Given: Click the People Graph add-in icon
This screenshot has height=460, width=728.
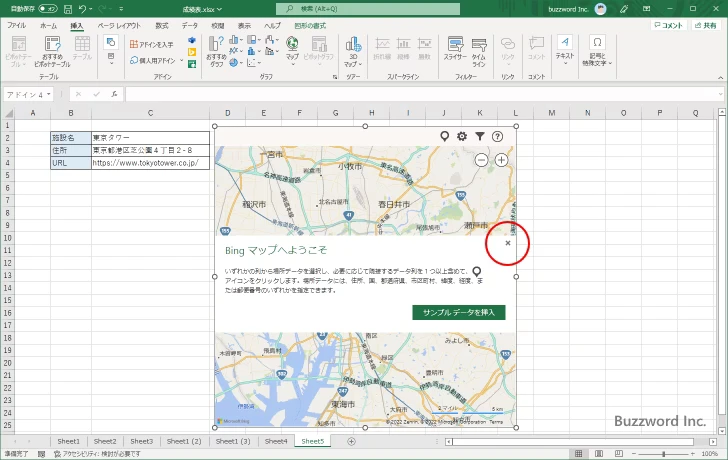Looking at the screenshot, I should (x=192, y=64).
